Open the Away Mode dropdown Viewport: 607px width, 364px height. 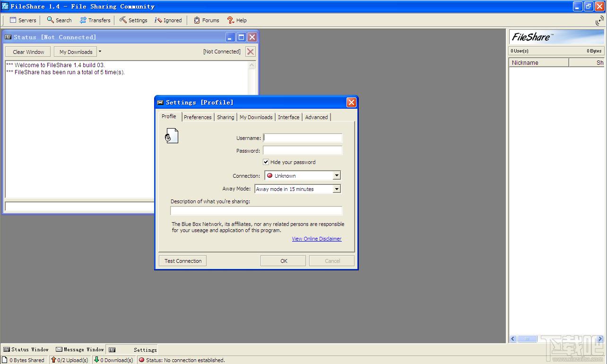click(x=337, y=189)
